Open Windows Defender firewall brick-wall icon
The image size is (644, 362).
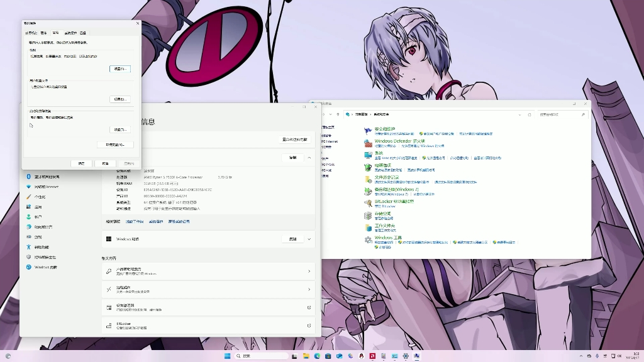tap(368, 143)
